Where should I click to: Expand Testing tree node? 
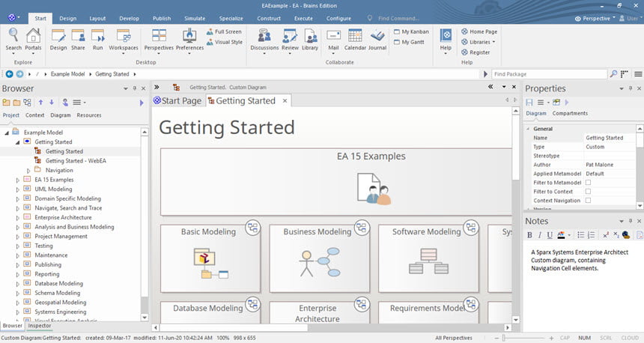coord(18,246)
